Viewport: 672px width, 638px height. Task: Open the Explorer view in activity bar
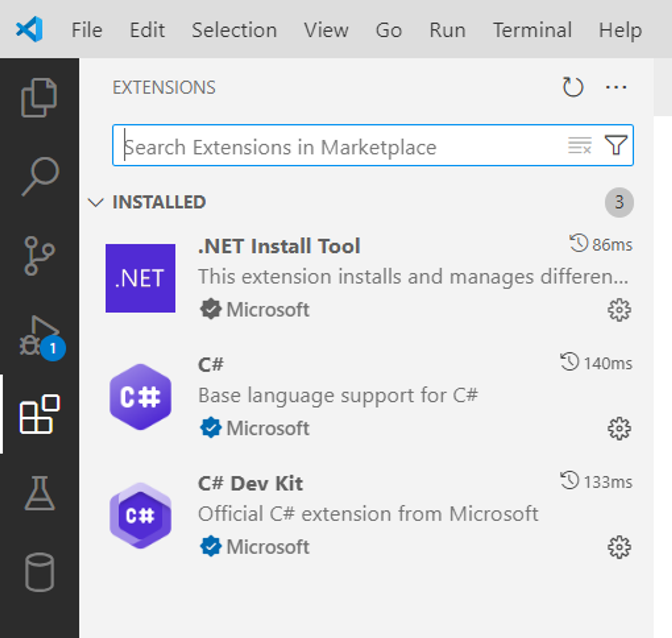click(39, 97)
